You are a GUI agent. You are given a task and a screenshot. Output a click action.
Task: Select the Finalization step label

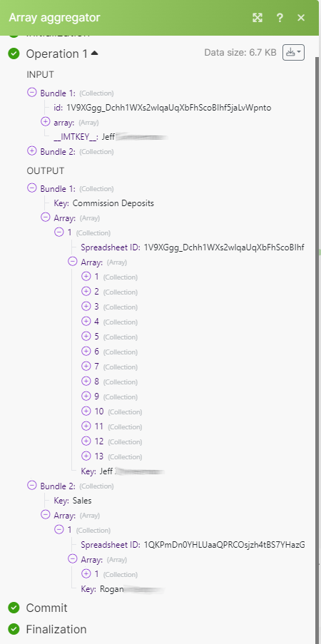point(56,629)
